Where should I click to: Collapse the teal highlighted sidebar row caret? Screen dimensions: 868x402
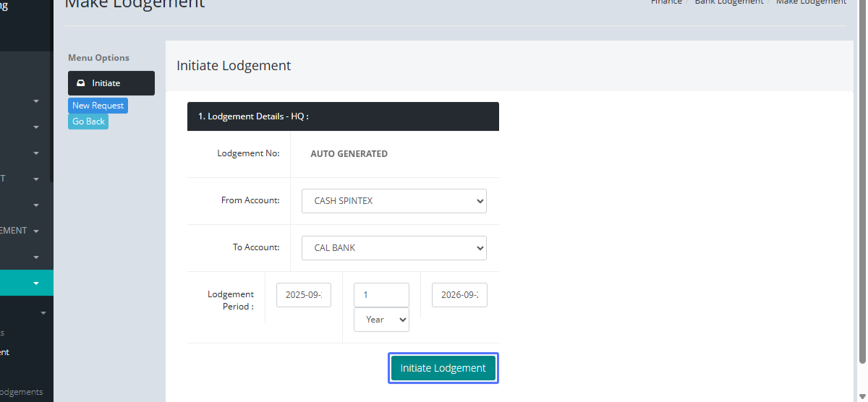click(36, 283)
